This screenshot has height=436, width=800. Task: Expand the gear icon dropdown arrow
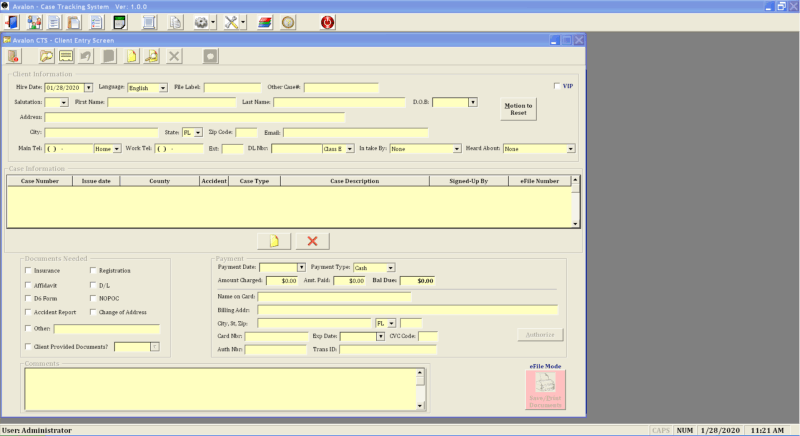click(213, 22)
